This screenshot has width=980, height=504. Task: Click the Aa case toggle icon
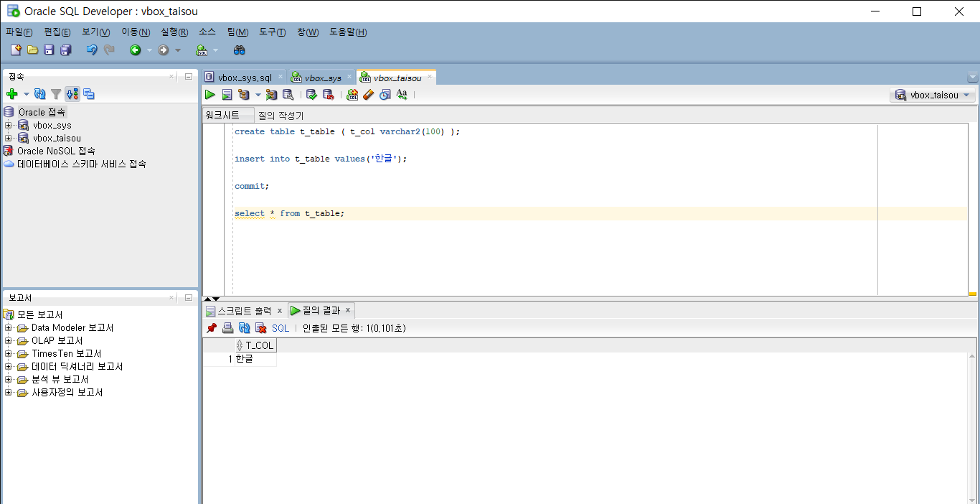402,95
